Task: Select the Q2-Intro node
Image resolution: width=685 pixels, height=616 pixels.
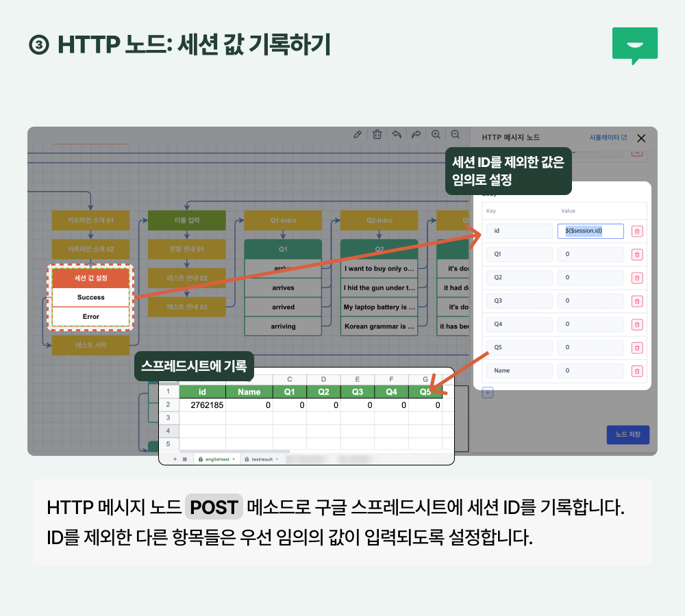Action: click(x=379, y=220)
